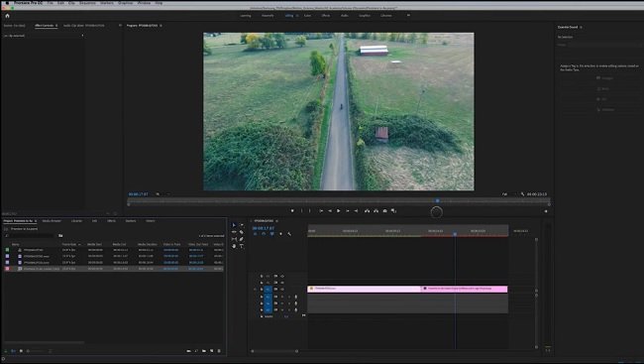Screen dimensions: 644x364
Task: Open the Apple menu
Action: (x=7, y=3)
